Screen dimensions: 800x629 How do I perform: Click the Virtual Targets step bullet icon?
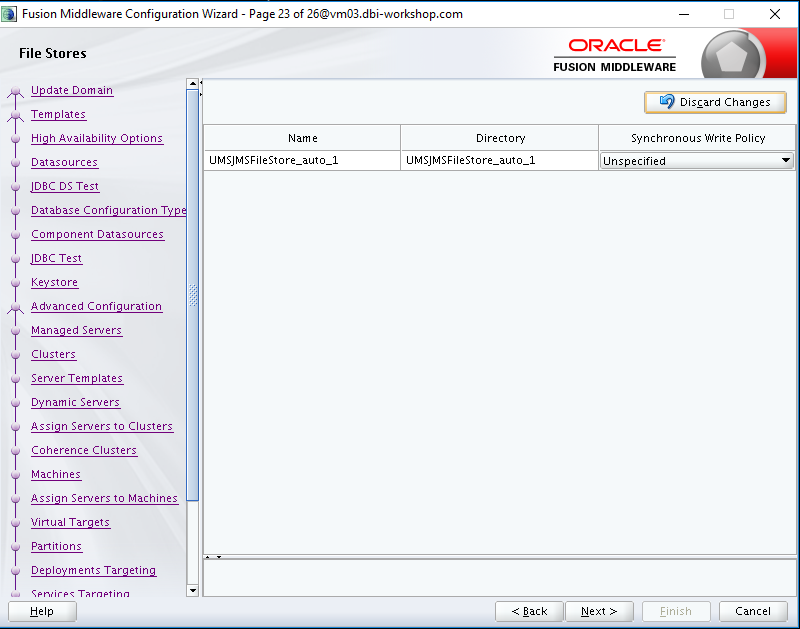pyautogui.click(x=16, y=522)
